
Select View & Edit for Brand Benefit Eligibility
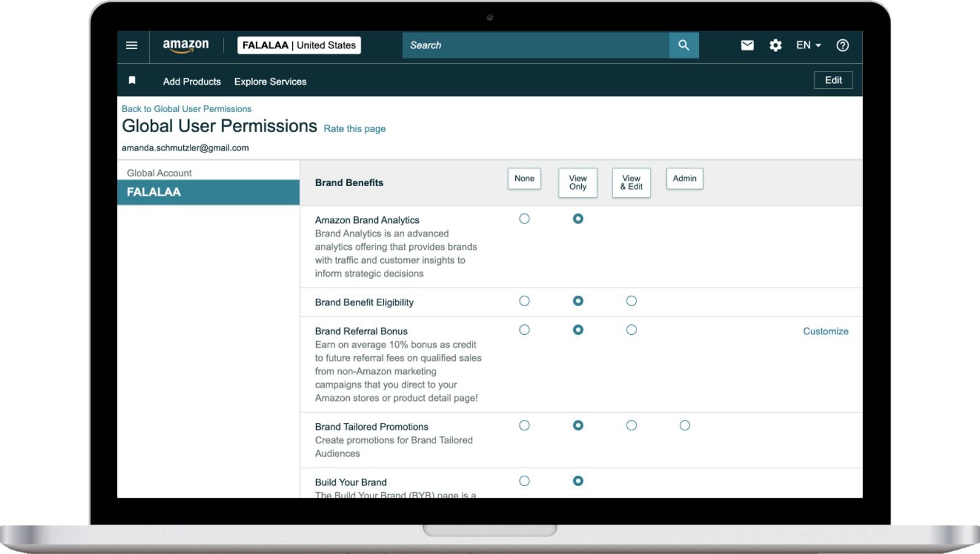point(631,301)
